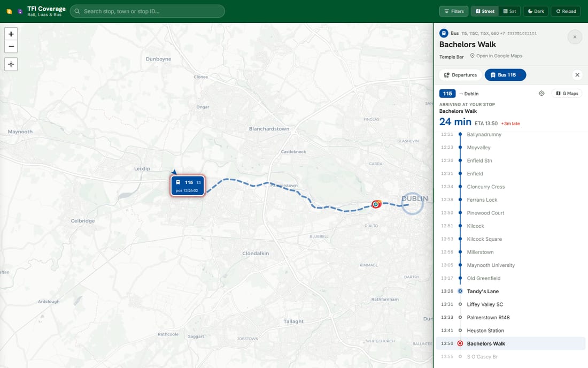Open the Filters panel
The height and width of the screenshot is (368, 588).
pyautogui.click(x=454, y=11)
